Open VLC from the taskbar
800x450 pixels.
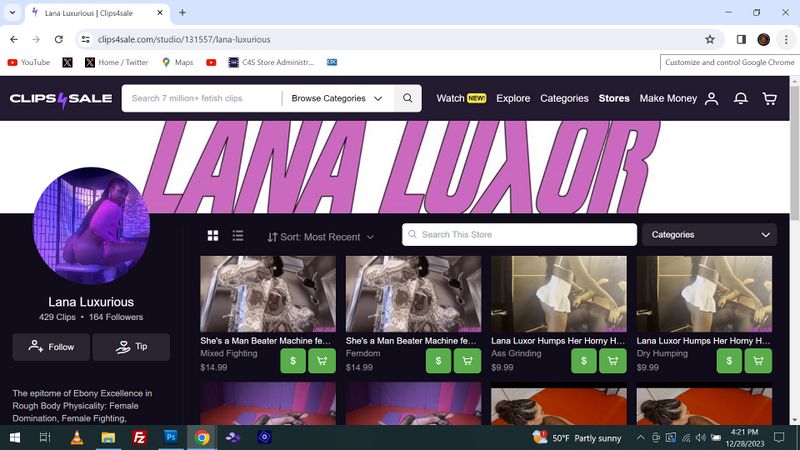[77, 437]
